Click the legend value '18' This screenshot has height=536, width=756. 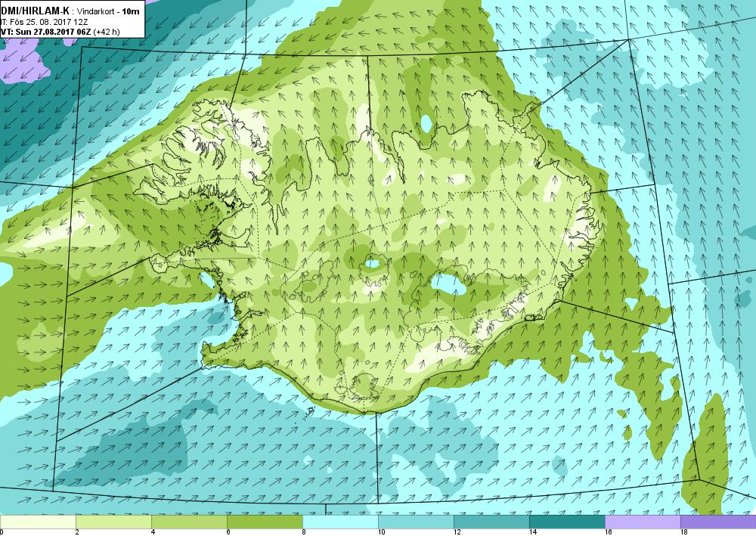pos(684,532)
